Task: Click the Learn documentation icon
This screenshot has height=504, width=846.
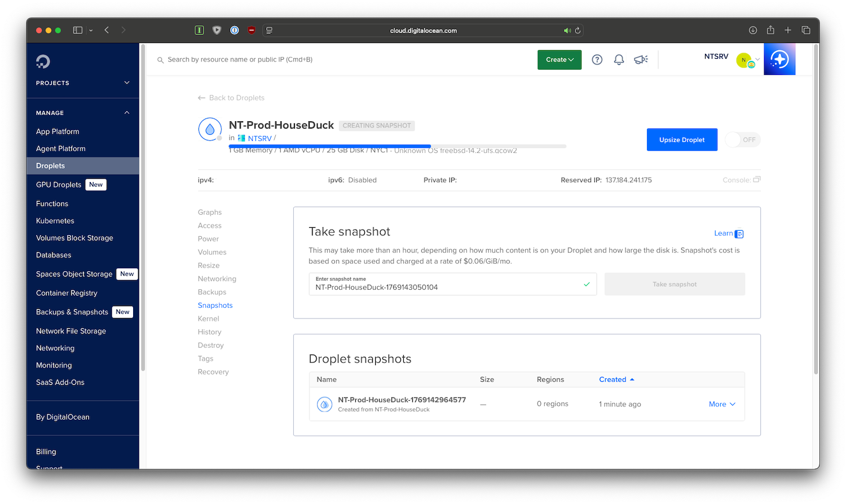Action: (739, 234)
